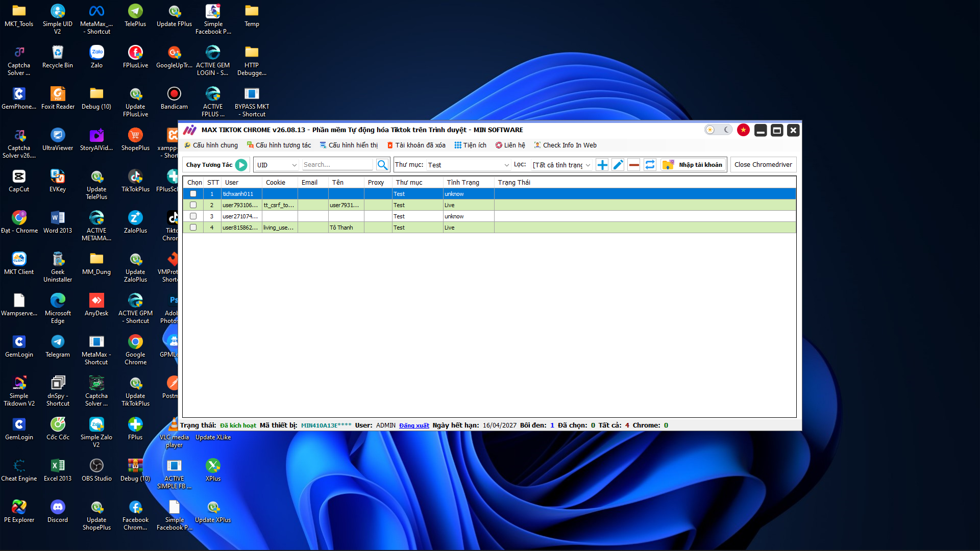980x551 pixels.
Task: Edit folder with the pencil icon
Action: click(x=618, y=165)
